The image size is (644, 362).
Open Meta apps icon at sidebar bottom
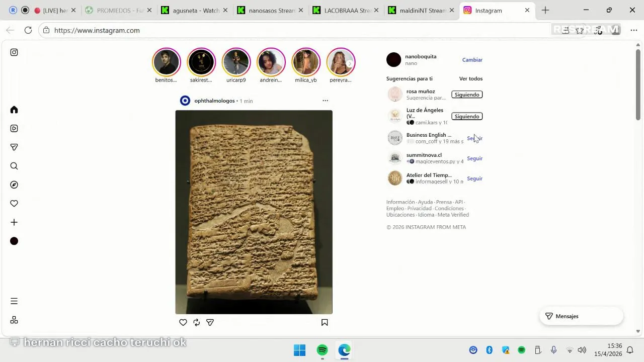[x=14, y=320]
